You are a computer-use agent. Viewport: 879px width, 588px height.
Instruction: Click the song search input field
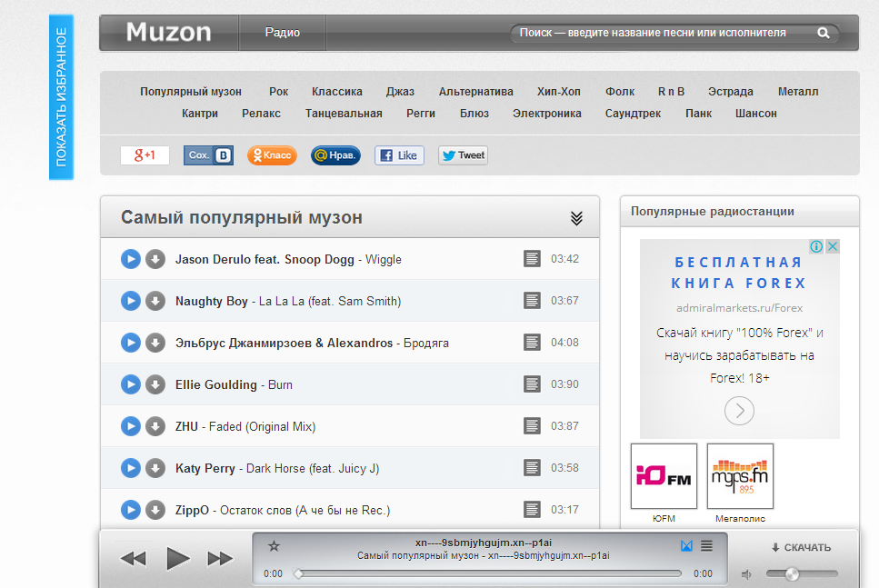click(662, 33)
